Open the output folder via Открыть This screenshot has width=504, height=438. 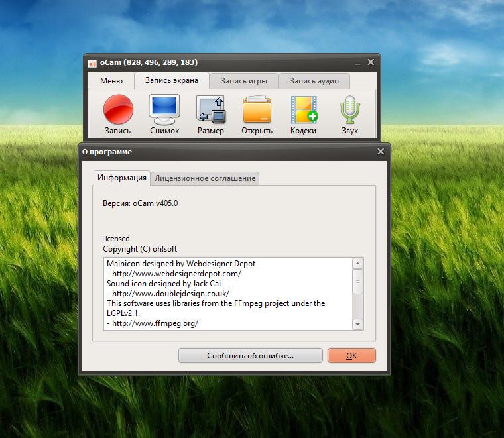[257, 114]
